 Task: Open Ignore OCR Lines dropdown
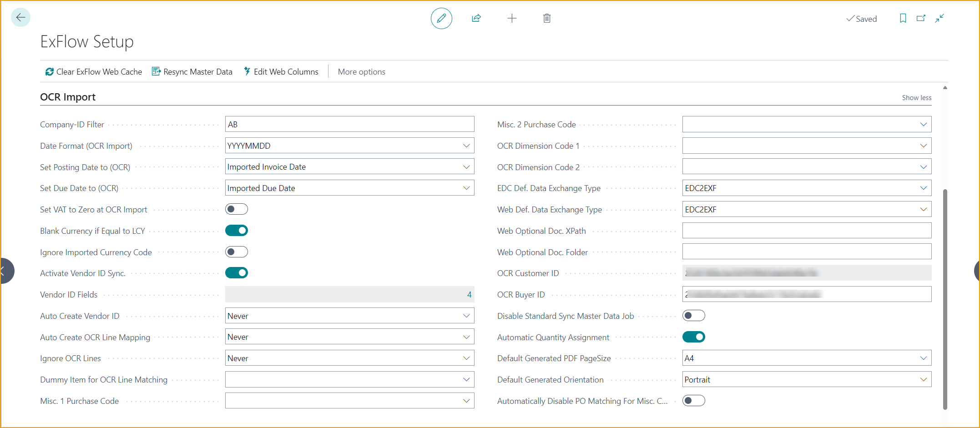[x=466, y=358]
